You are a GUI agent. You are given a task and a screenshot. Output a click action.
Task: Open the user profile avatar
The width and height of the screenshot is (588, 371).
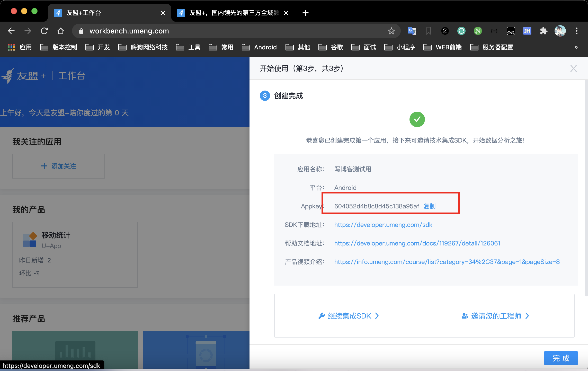coord(560,31)
